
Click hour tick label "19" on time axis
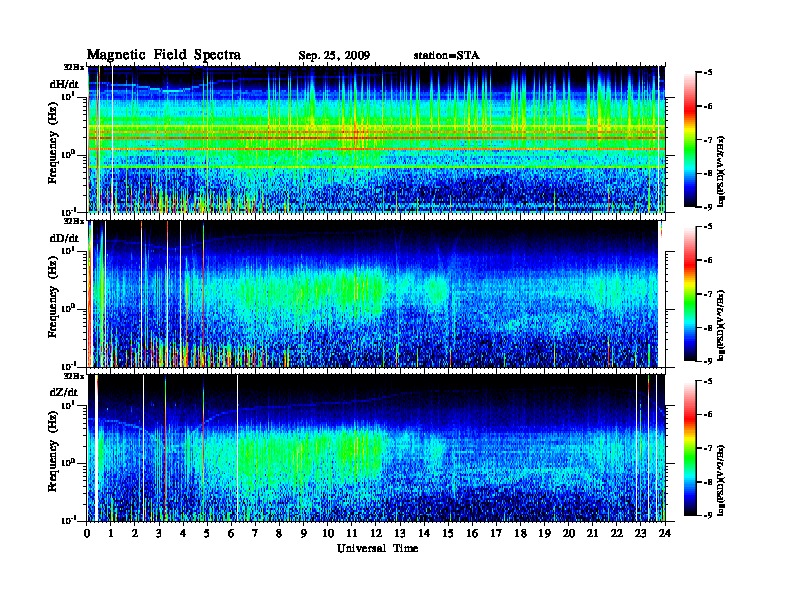pyautogui.click(x=544, y=533)
